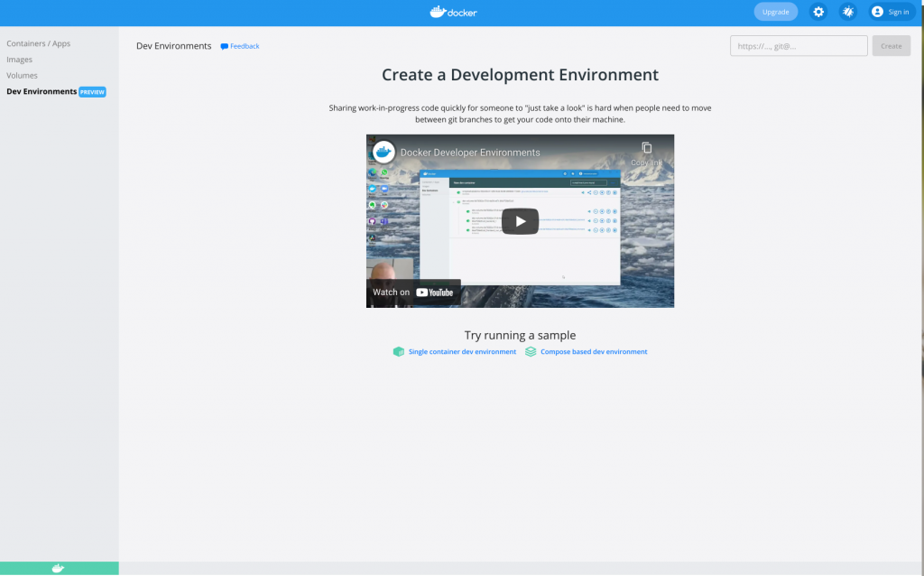Image resolution: width=924 pixels, height=576 pixels.
Task: Click the video title Docker Developer Environments
Action: pyautogui.click(x=470, y=153)
